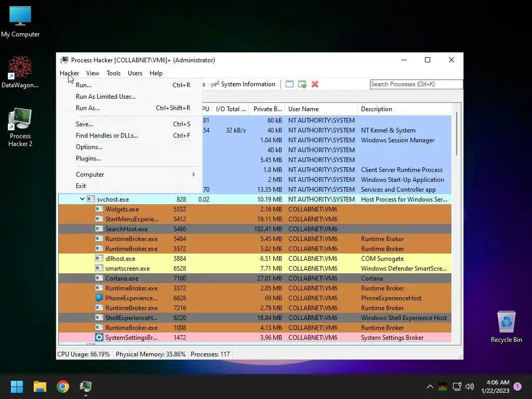Click the find window and thread icon
The image size is (532, 399).
pos(302,84)
